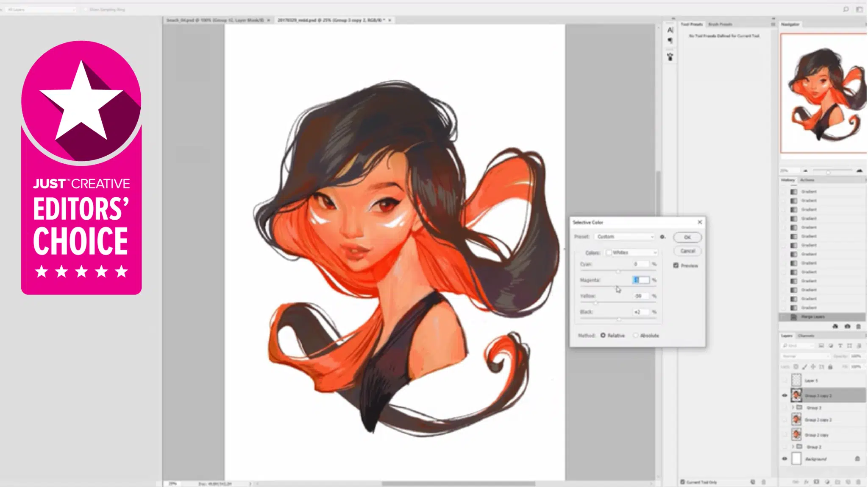Click Cancel in Selective Color dialog
Screen dimensions: 868x487
coord(687,251)
